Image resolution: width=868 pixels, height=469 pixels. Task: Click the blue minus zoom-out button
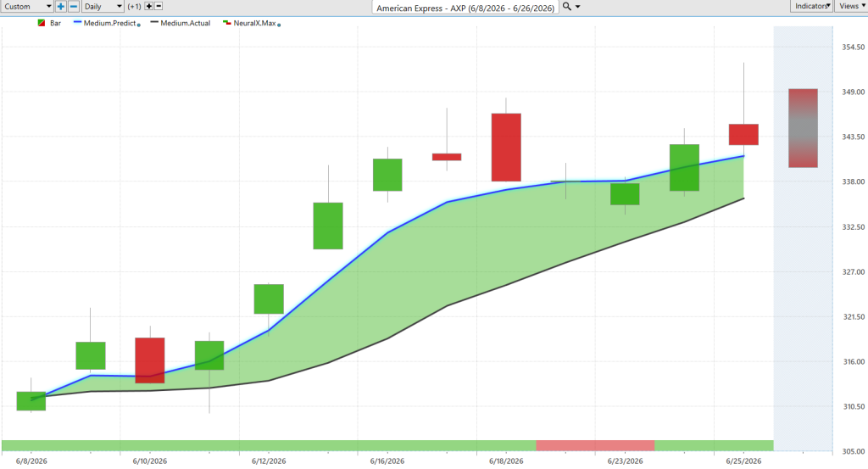tap(74, 7)
